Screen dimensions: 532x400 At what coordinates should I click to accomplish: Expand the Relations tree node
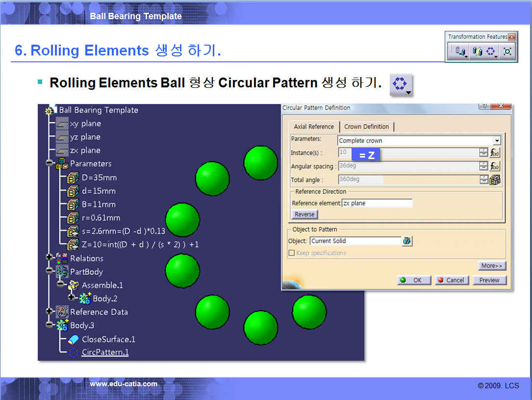point(50,257)
